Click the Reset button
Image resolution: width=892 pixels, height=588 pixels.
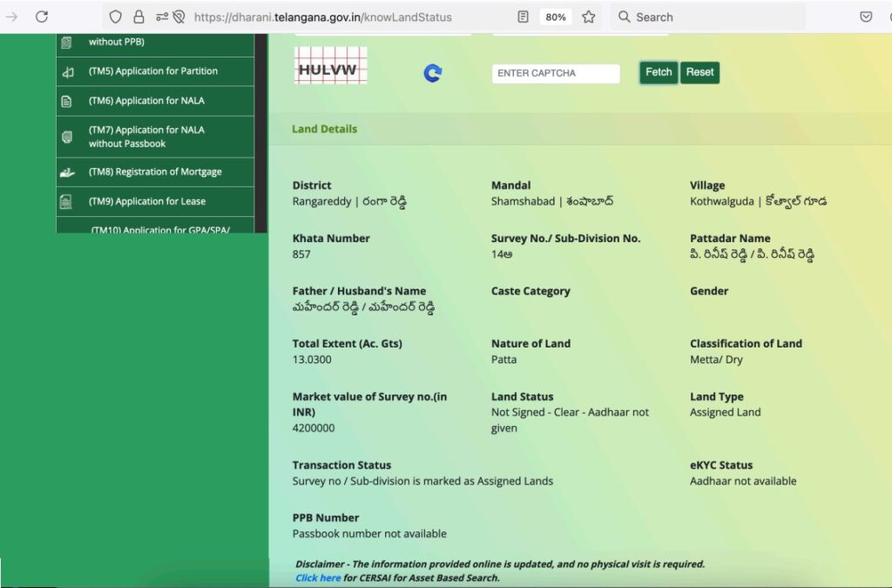click(699, 72)
